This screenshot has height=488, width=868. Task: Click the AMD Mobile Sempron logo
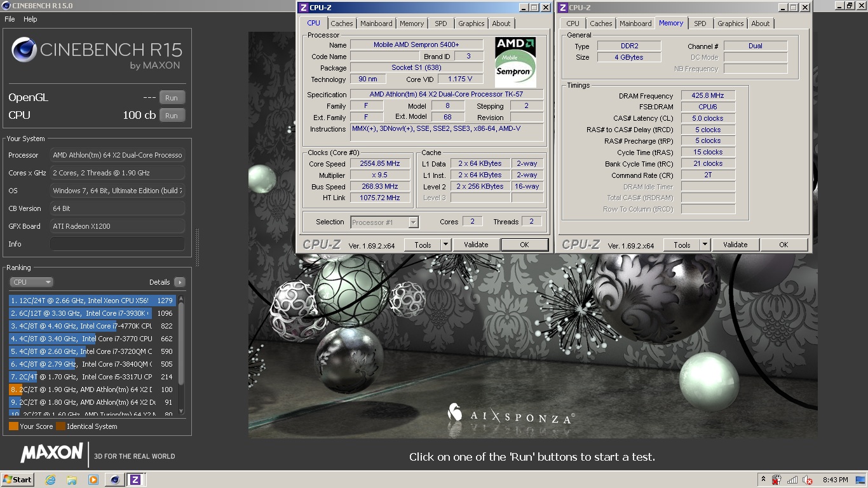(x=515, y=62)
